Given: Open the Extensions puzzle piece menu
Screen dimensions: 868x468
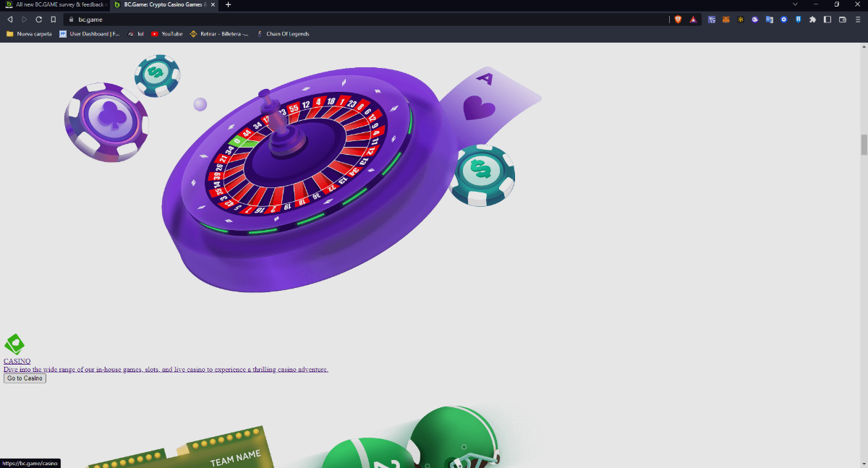Looking at the screenshot, I should (812, 20).
